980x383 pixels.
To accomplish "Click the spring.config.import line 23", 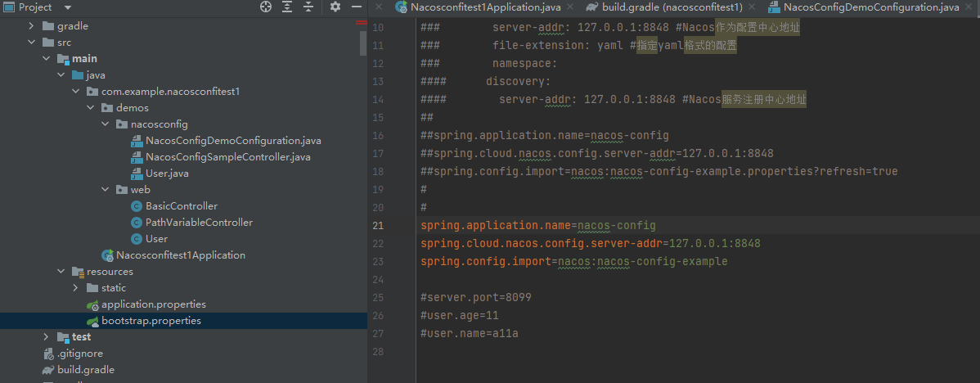I will [x=573, y=261].
